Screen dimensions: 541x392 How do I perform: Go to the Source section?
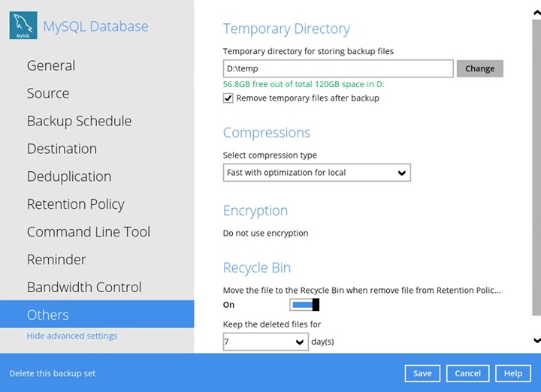[48, 93]
